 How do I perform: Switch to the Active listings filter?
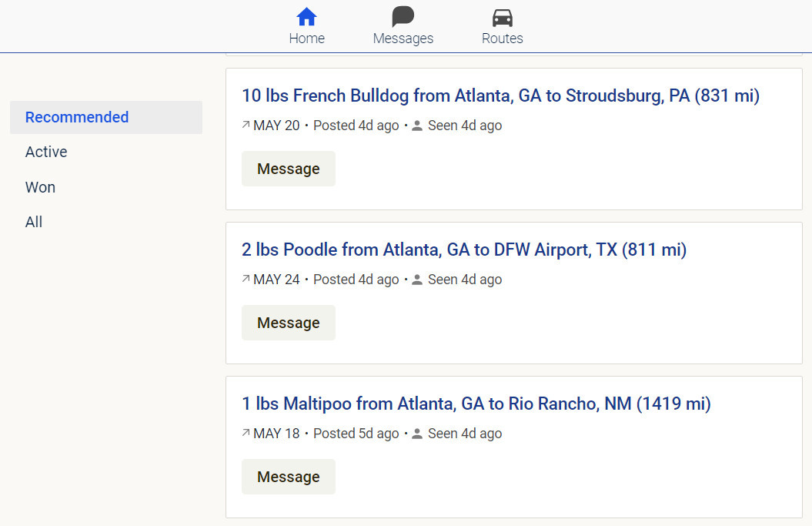[x=46, y=152]
